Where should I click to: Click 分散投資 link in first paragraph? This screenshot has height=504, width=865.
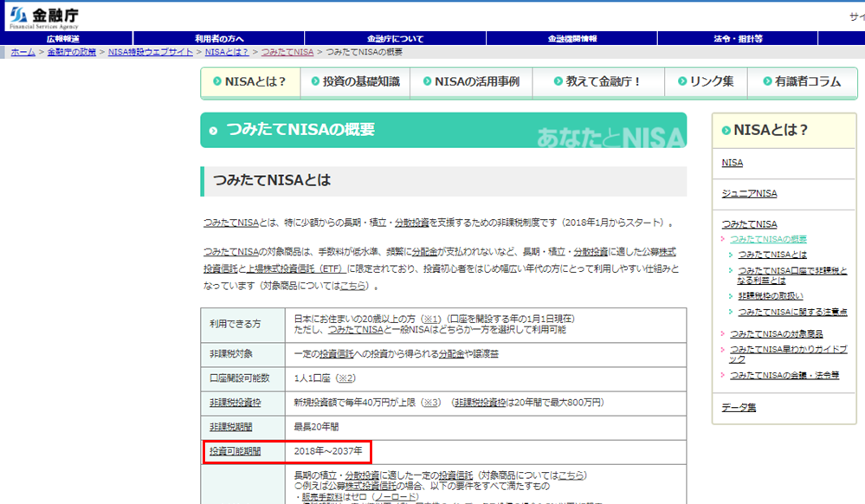coord(411,223)
